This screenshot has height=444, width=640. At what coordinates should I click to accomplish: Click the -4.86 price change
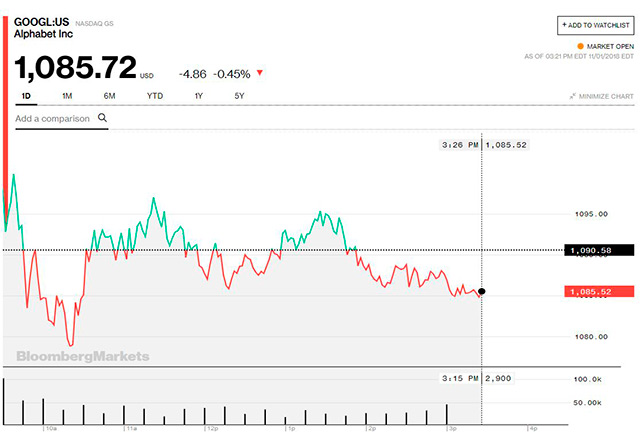[193, 74]
